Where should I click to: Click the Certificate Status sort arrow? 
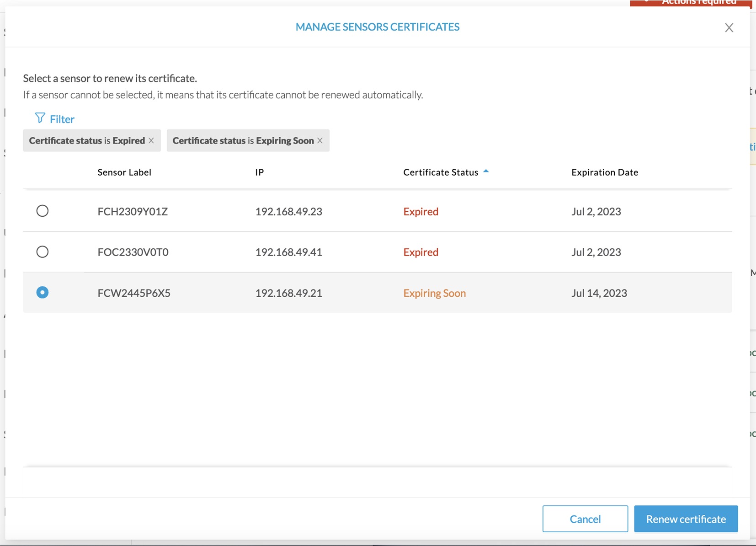[486, 171]
